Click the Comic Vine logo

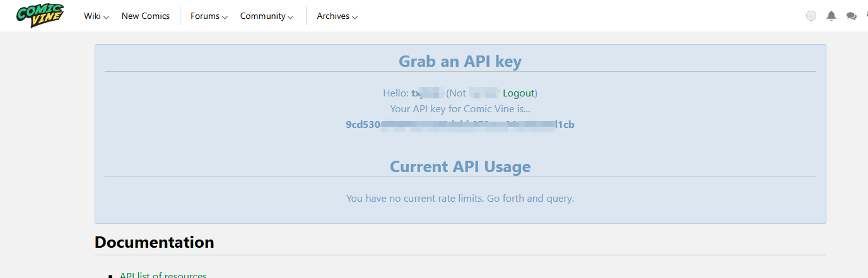40,16
